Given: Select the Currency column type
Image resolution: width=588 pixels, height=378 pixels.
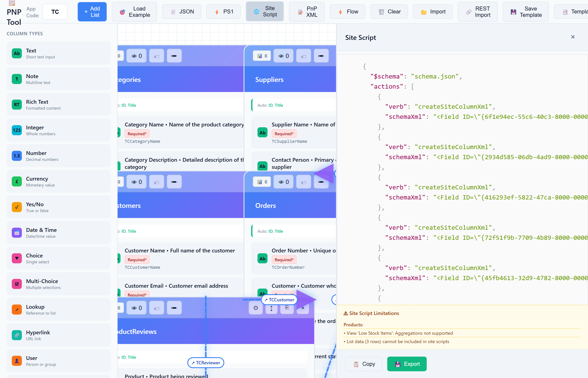Looking at the screenshot, I should pyautogui.click(x=58, y=181).
